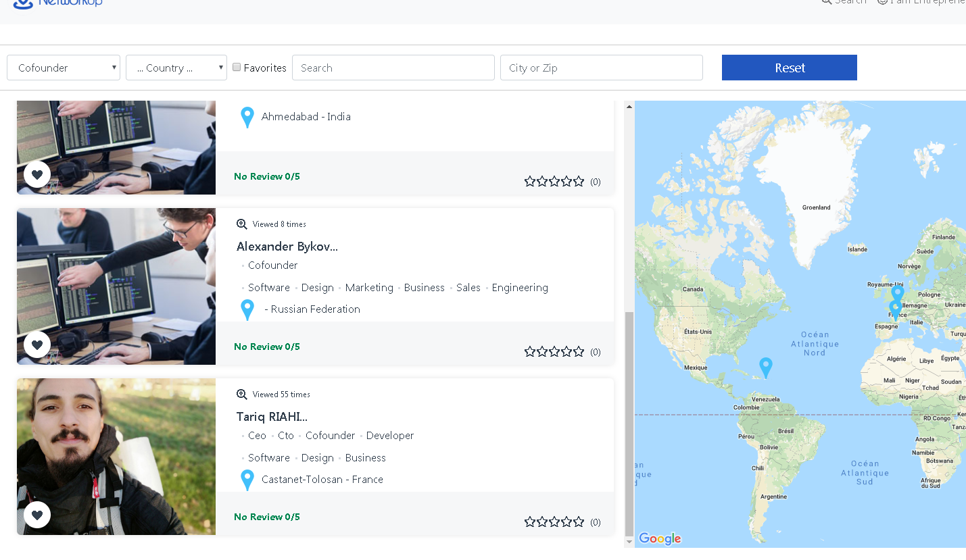Click the Google logo on the map
This screenshot has height=560, width=966.
pyautogui.click(x=659, y=538)
